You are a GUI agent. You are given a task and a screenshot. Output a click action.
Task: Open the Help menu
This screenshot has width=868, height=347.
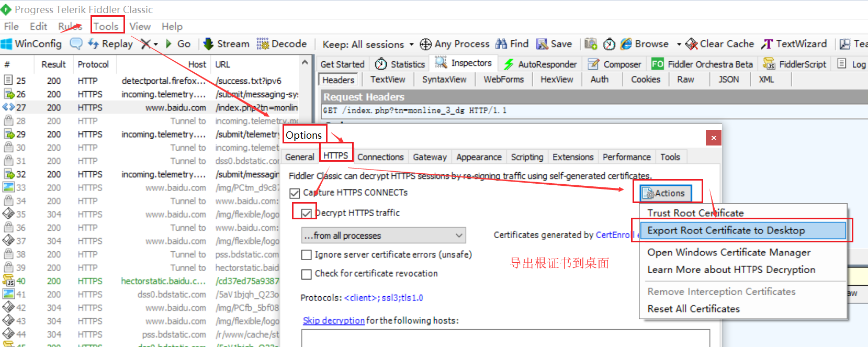[x=172, y=26]
